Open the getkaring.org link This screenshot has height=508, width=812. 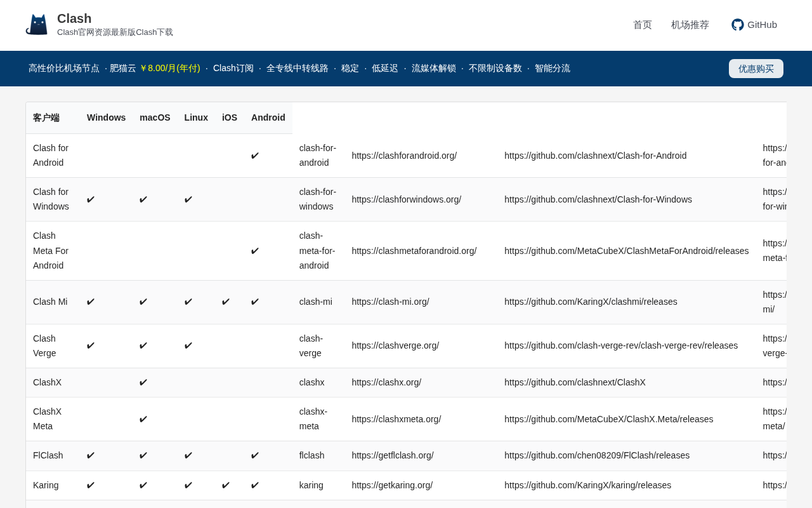click(392, 485)
